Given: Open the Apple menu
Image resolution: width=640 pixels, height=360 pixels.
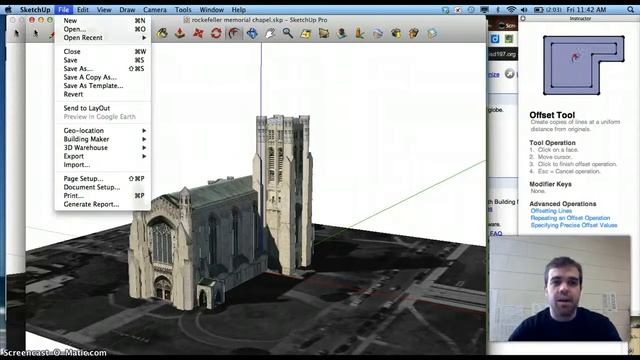Looking at the screenshot, I should pos(8,9).
